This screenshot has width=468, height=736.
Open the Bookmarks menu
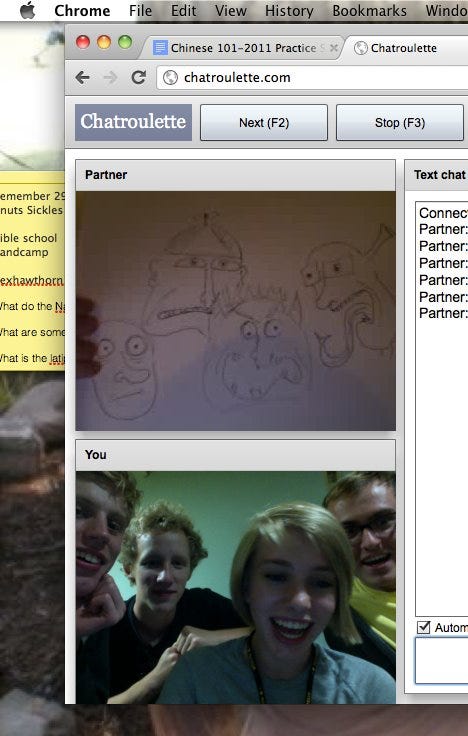[369, 10]
